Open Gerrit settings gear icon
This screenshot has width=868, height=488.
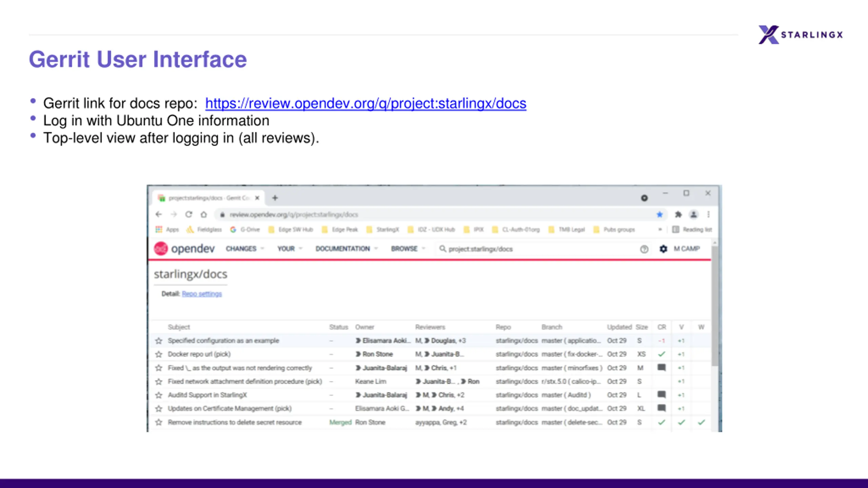click(x=663, y=249)
